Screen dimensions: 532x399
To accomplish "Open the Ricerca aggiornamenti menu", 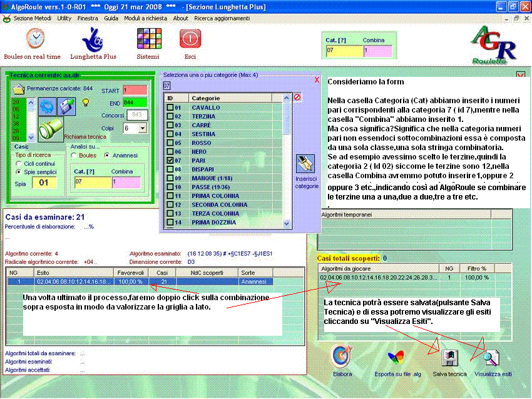I will click(x=222, y=18).
